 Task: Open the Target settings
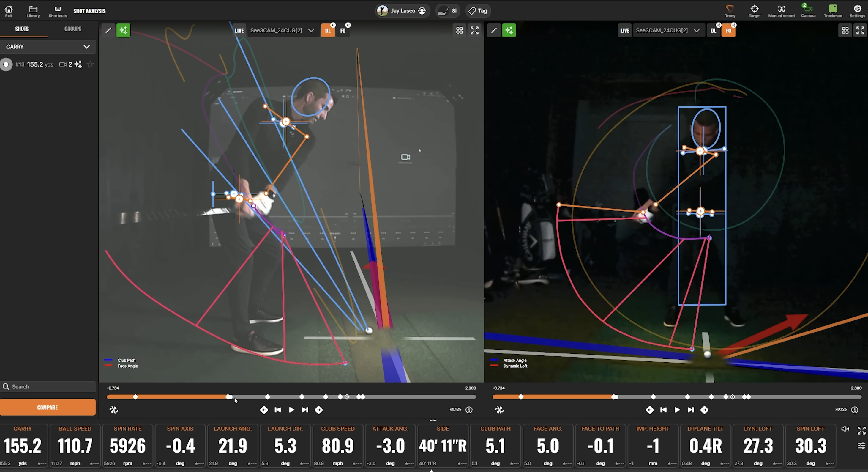pyautogui.click(x=755, y=11)
